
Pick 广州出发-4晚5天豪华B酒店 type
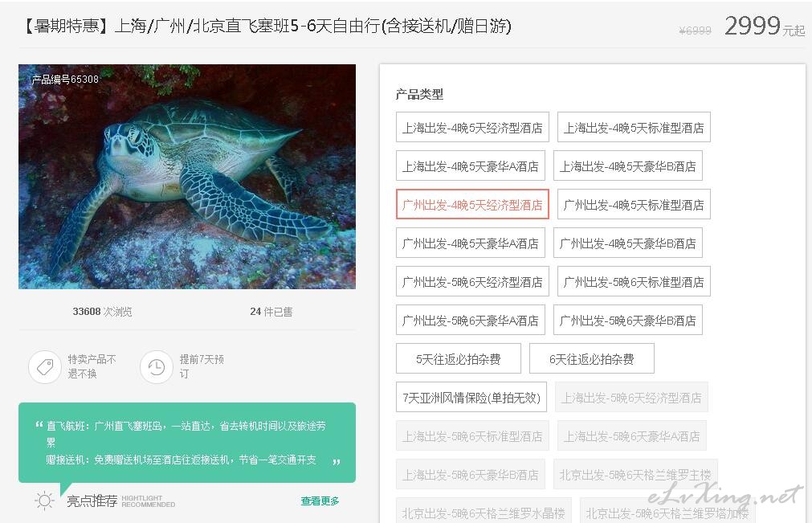627,243
